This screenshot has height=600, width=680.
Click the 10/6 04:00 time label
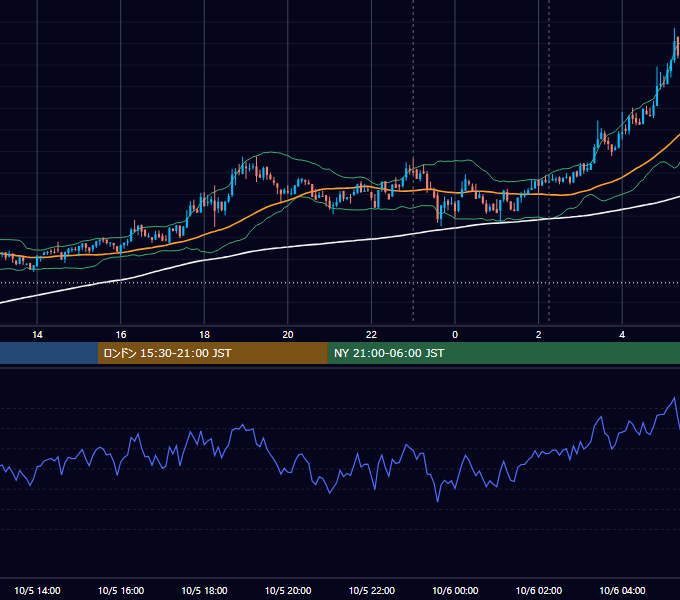pyautogui.click(x=622, y=590)
